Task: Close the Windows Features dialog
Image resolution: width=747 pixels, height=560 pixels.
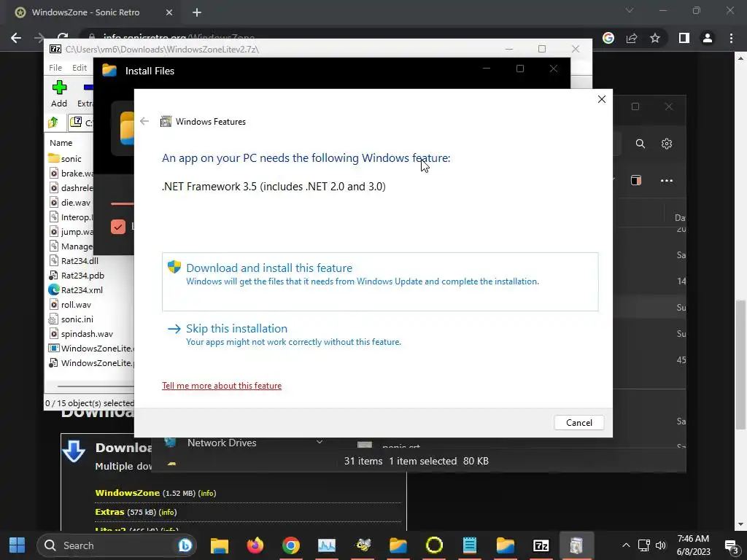Action: [x=602, y=99]
